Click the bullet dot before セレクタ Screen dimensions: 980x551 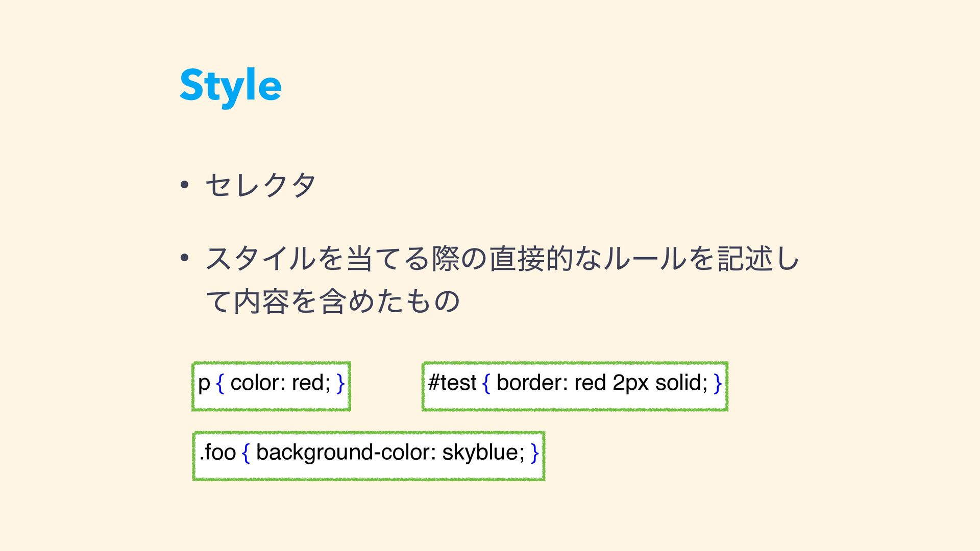coord(185,185)
